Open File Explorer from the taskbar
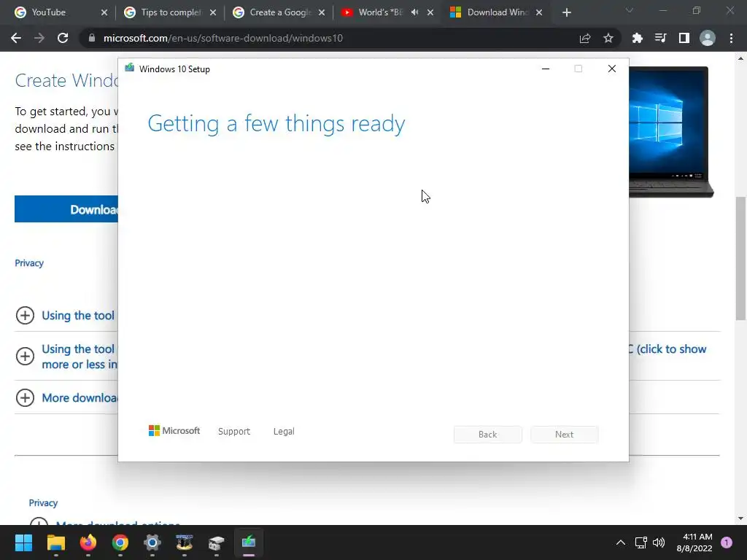 pyautogui.click(x=55, y=542)
